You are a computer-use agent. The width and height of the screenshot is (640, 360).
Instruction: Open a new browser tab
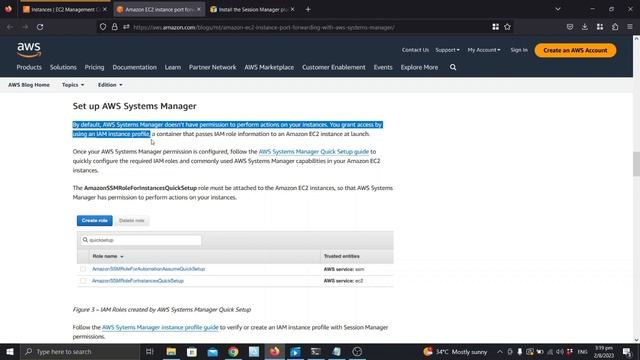point(308,9)
